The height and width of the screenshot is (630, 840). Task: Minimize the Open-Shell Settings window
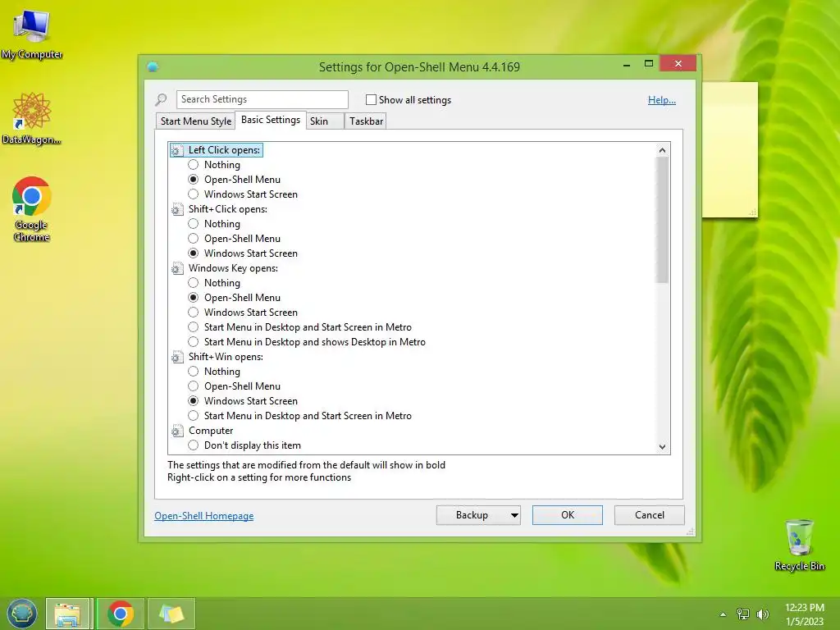[627, 64]
